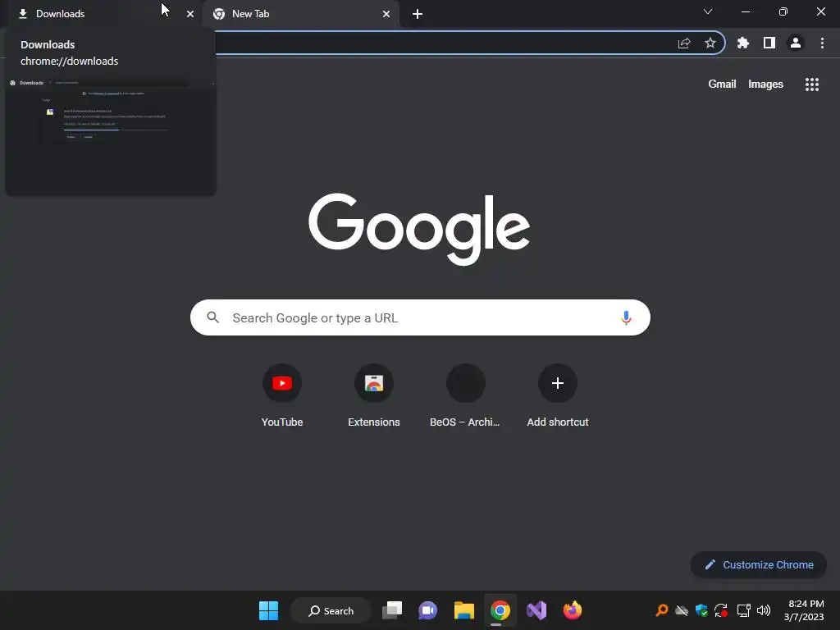Open Gmail link
Image resolution: width=840 pixels, height=630 pixels.
pos(722,84)
